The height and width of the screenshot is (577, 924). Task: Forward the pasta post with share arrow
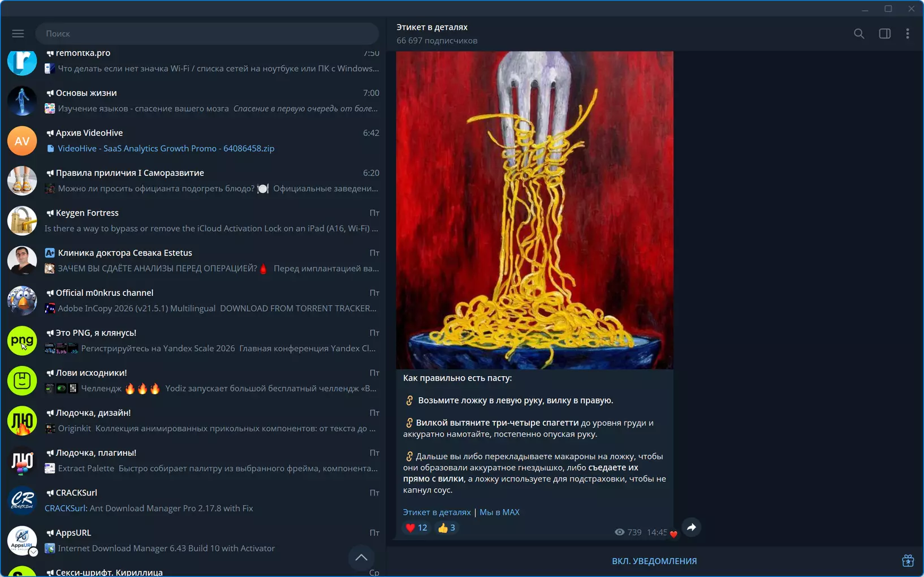[691, 527]
